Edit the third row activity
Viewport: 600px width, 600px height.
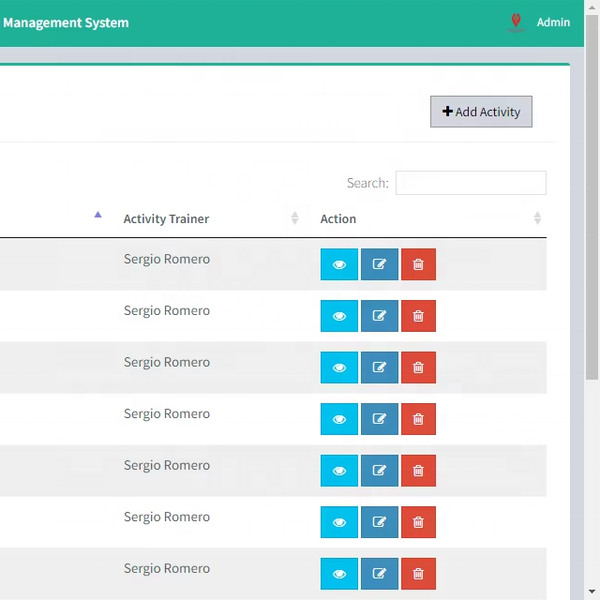point(379,367)
